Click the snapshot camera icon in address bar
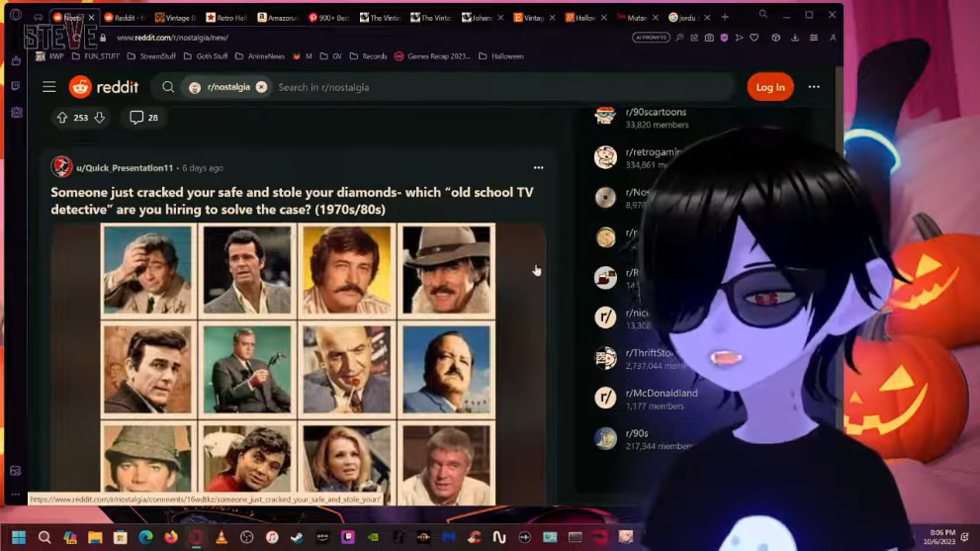The image size is (980, 551). pos(709,38)
